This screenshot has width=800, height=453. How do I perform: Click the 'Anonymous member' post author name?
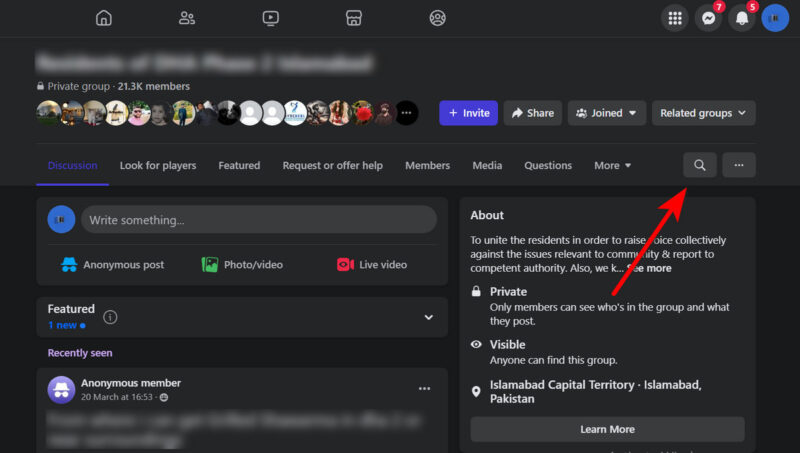131,383
